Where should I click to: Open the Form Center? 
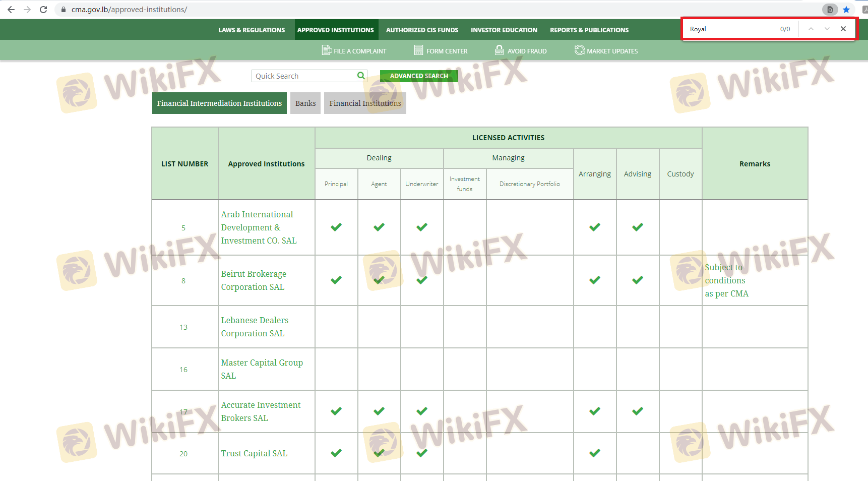441,51
